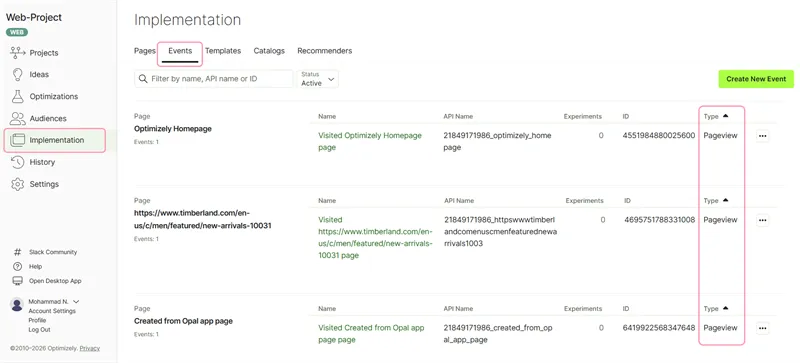Select the Audiences people icon
800x363 pixels.
(x=17, y=118)
